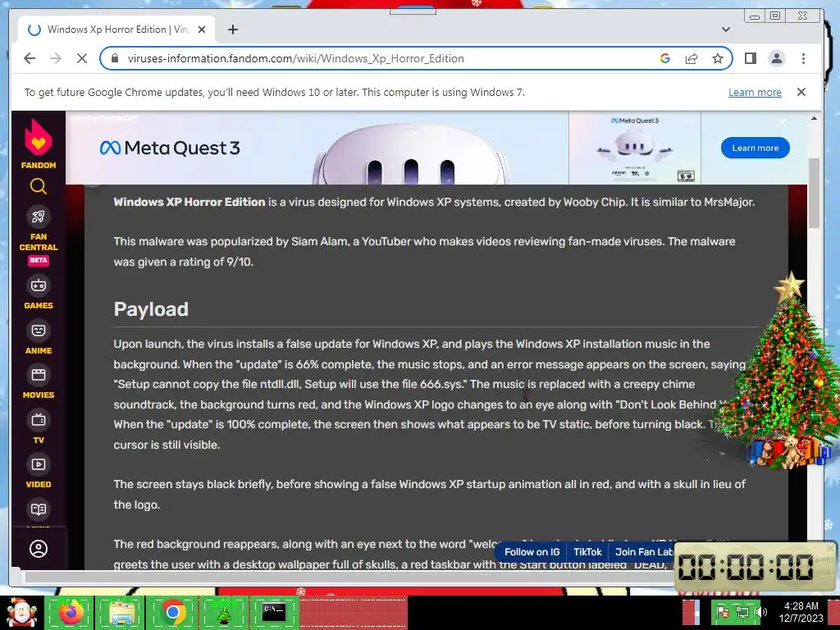Toggle the Chrome side panel
Viewport: 840px width, 630px height.
pyautogui.click(x=751, y=58)
